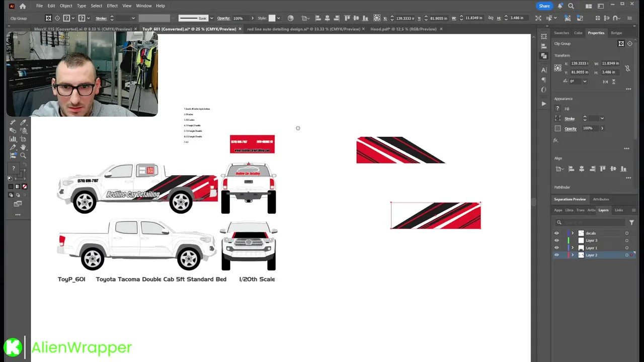The width and height of the screenshot is (644, 362).
Task: Toggle visibility of Layer 3
Action: pos(556,240)
